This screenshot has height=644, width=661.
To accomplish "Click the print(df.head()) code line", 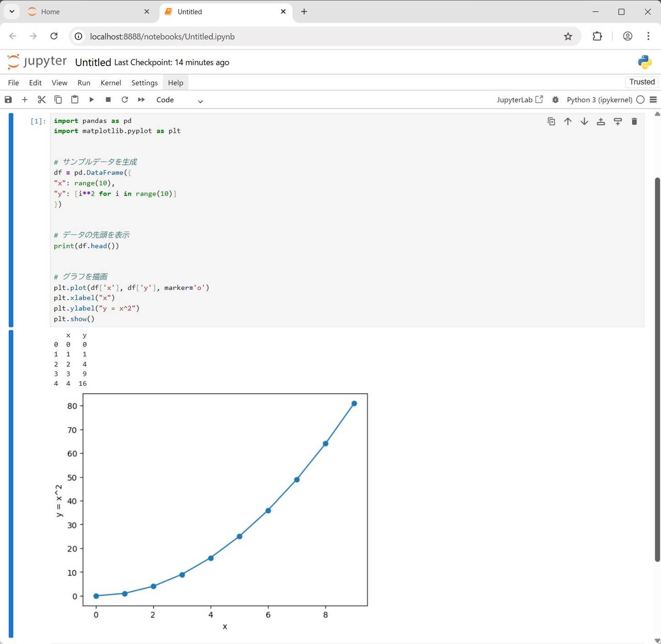I will [x=86, y=246].
